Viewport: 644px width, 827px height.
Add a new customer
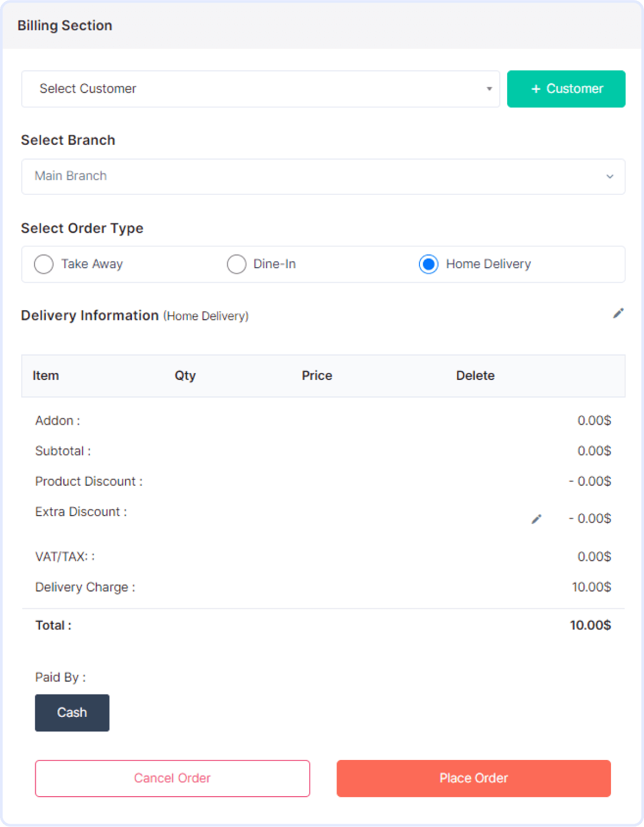pyautogui.click(x=566, y=89)
